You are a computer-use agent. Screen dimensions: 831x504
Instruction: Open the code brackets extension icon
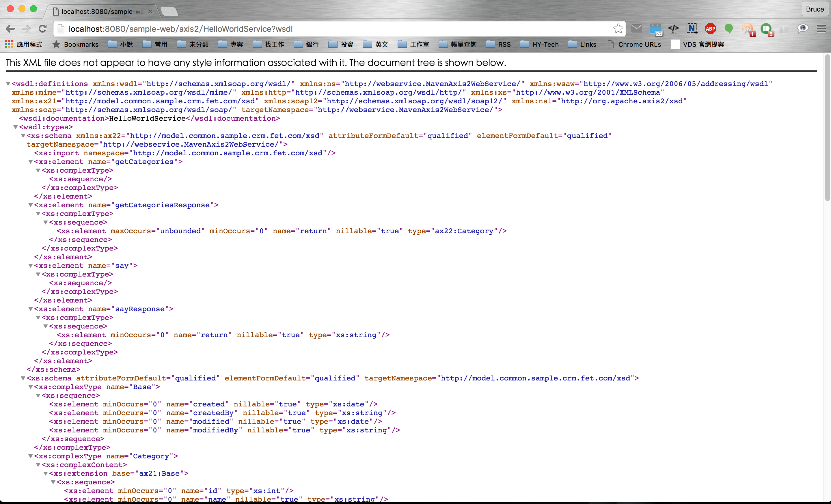tap(674, 29)
